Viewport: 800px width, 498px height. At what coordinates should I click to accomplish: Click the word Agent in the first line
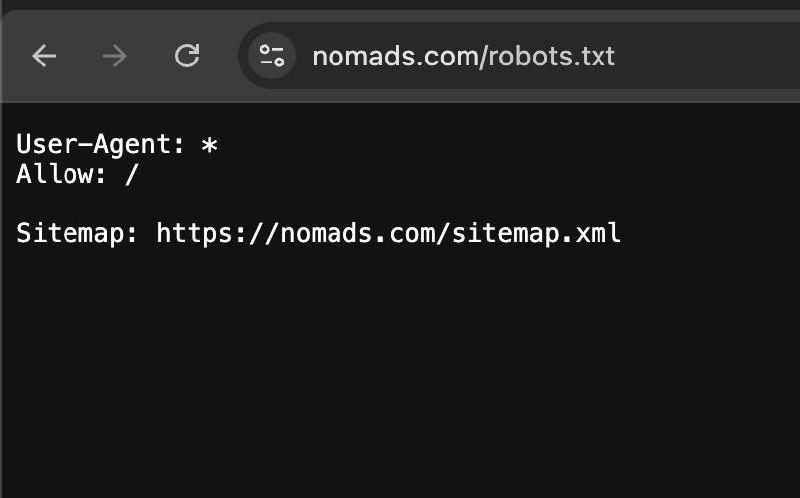point(132,144)
